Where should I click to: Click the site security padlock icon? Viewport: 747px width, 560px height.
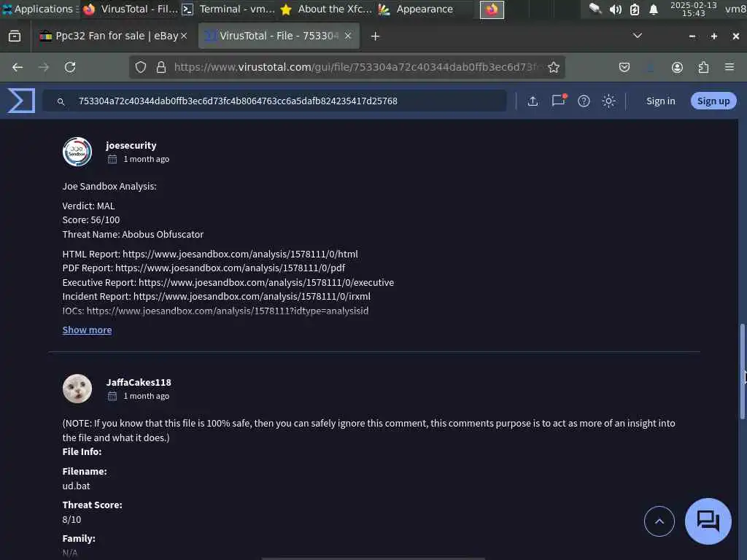pos(161,67)
